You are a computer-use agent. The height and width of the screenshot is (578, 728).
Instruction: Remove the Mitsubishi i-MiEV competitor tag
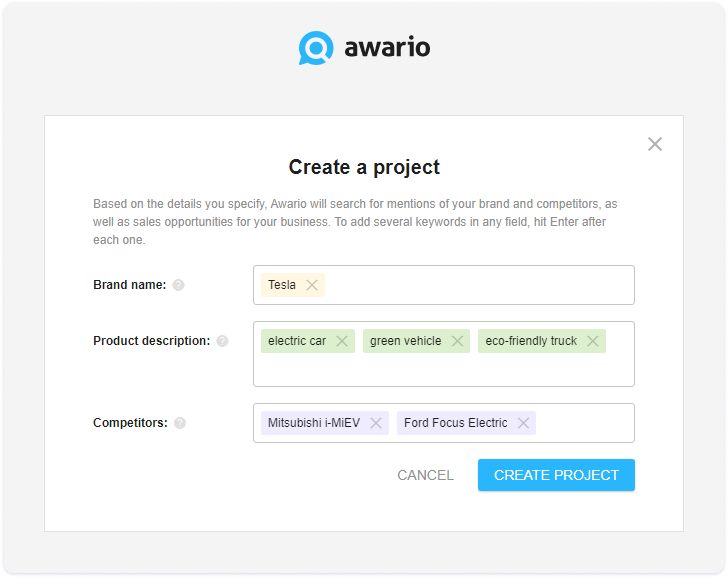click(x=376, y=423)
